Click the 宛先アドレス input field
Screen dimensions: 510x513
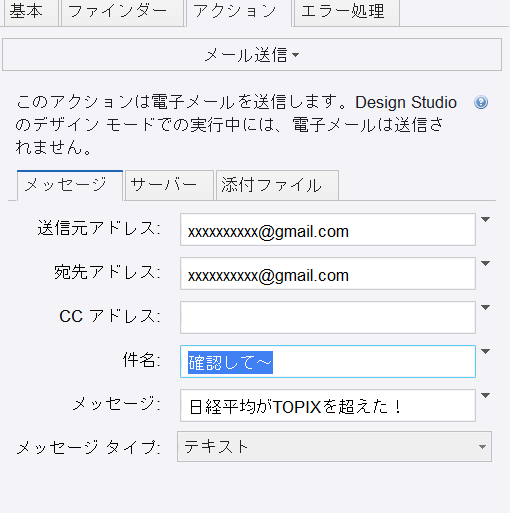tap(328, 274)
